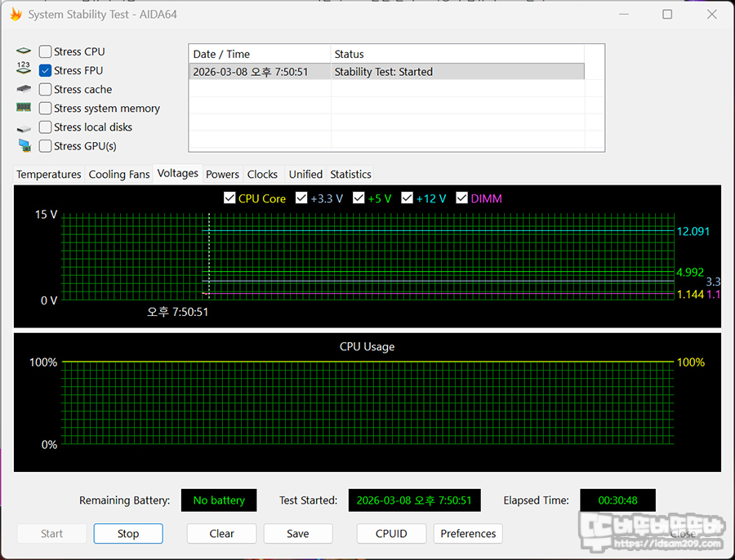Screen dimensions: 735x560
Task: Open the Powers tab
Action: tap(222, 175)
